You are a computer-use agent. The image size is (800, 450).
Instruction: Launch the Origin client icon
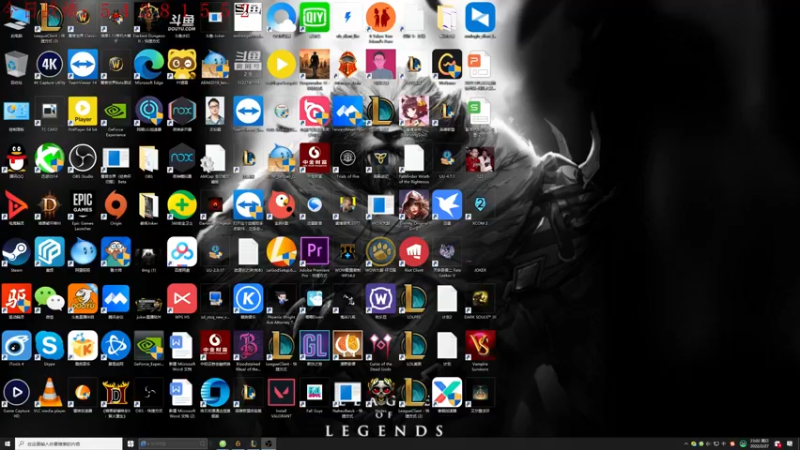(x=116, y=205)
